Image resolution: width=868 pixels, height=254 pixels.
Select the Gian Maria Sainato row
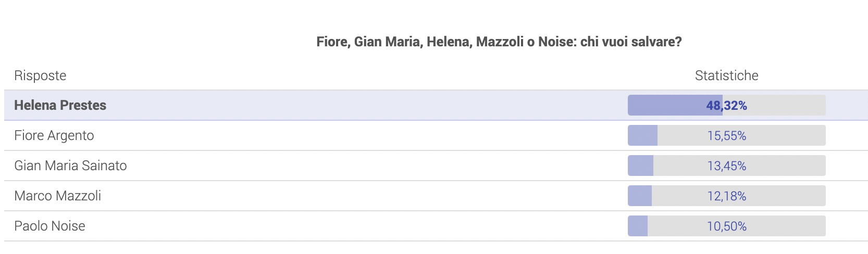[436, 166]
